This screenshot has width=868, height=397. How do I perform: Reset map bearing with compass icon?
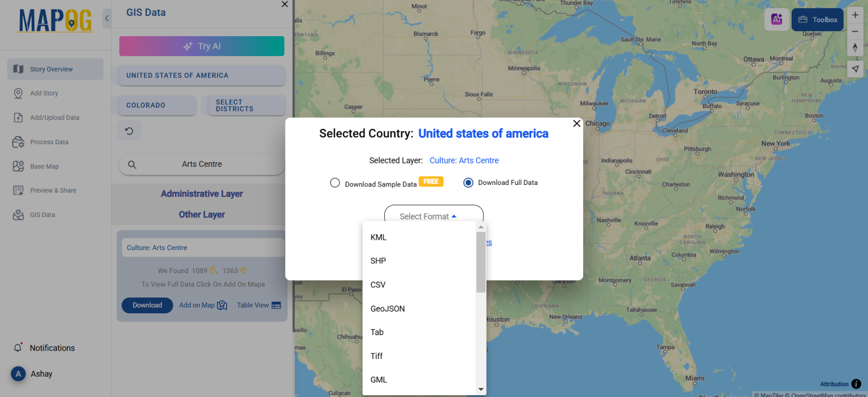(855, 49)
